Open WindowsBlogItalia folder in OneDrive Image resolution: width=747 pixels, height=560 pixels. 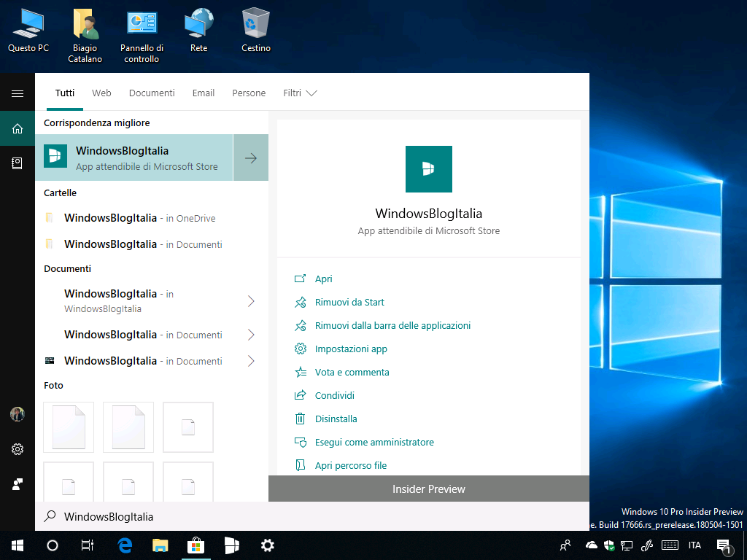(152, 218)
